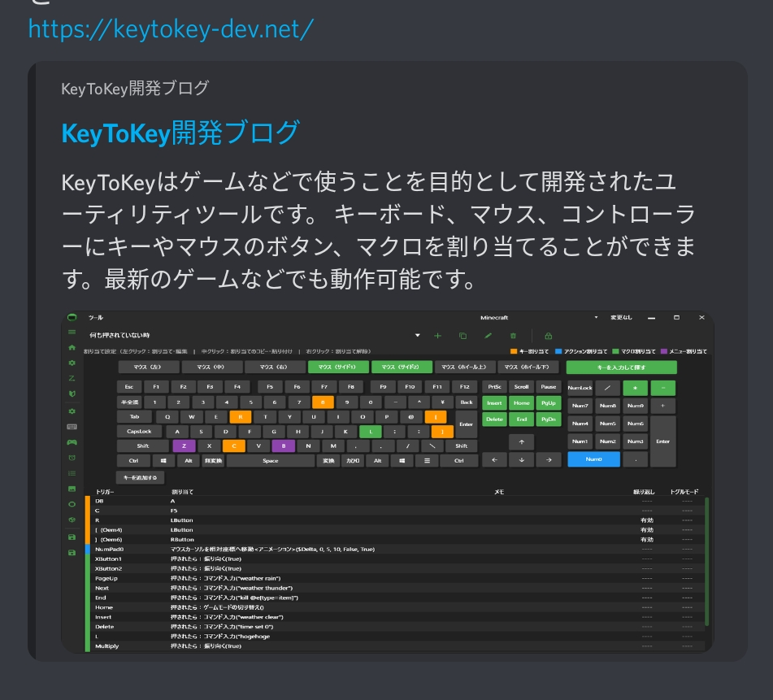The image size is (773, 700).
Task: Open the ツール menu
Action: tap(96, 317)
